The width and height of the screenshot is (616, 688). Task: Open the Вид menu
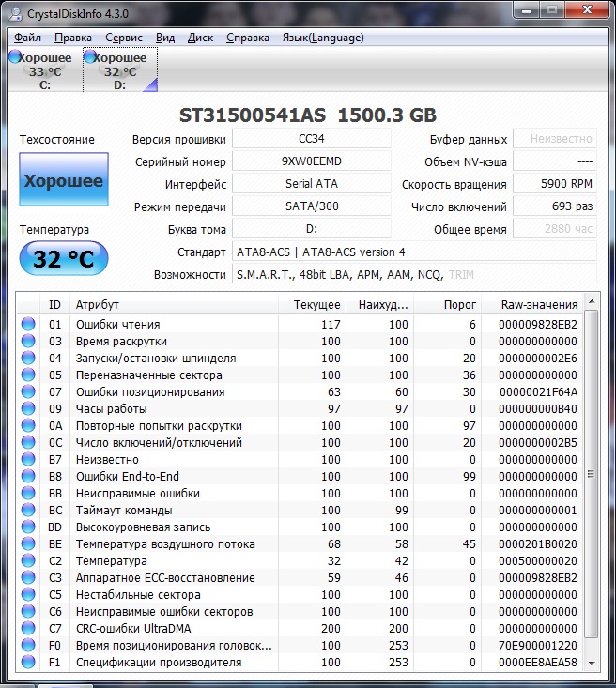(x=165, y=38)
